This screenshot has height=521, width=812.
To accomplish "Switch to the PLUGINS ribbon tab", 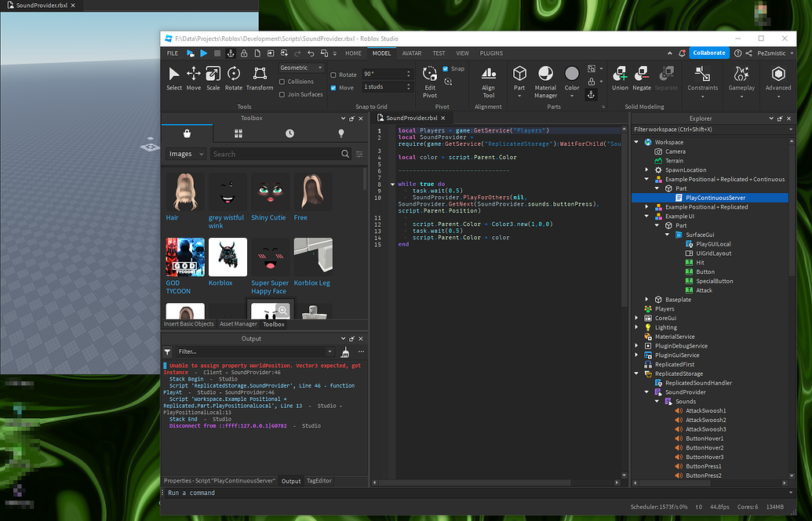I will pos(491,53).
